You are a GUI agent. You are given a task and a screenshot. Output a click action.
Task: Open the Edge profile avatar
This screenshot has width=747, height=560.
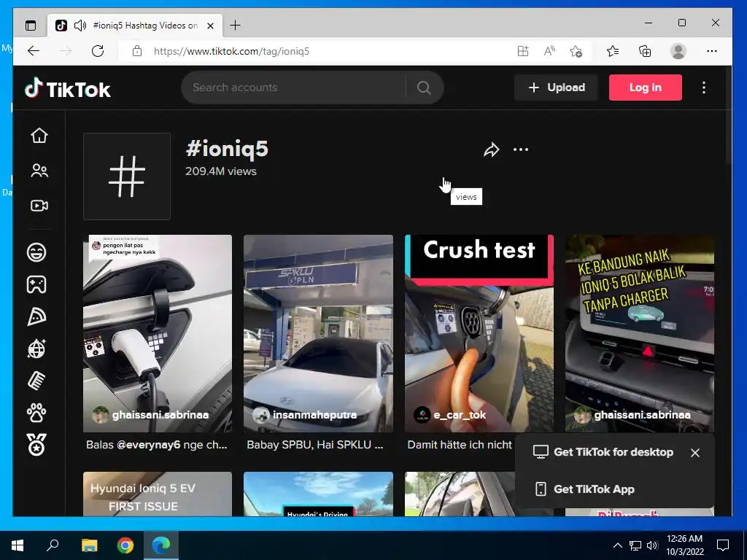pyautogui.click(x=678, y=51)
